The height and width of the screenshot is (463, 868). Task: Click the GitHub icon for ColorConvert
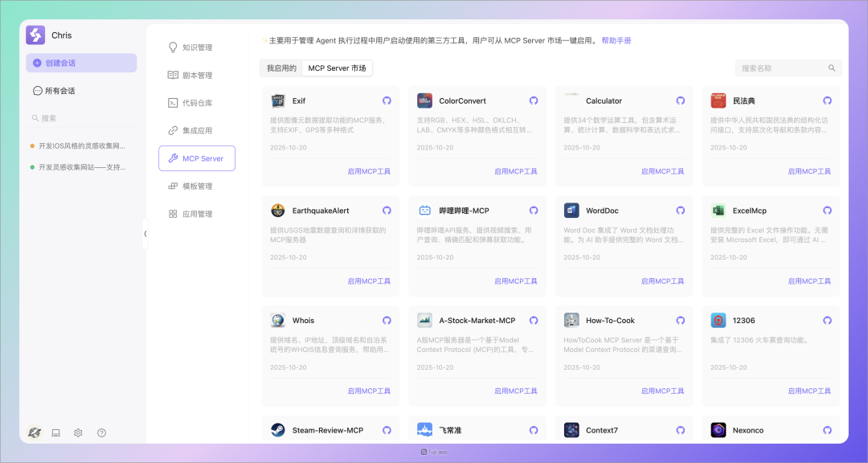point(534,101)
